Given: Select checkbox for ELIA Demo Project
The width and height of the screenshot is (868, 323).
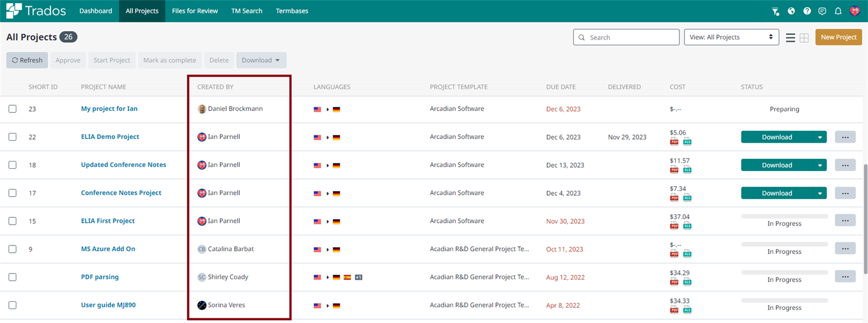Looking at the screenshot, I should [x=13, y=137].
